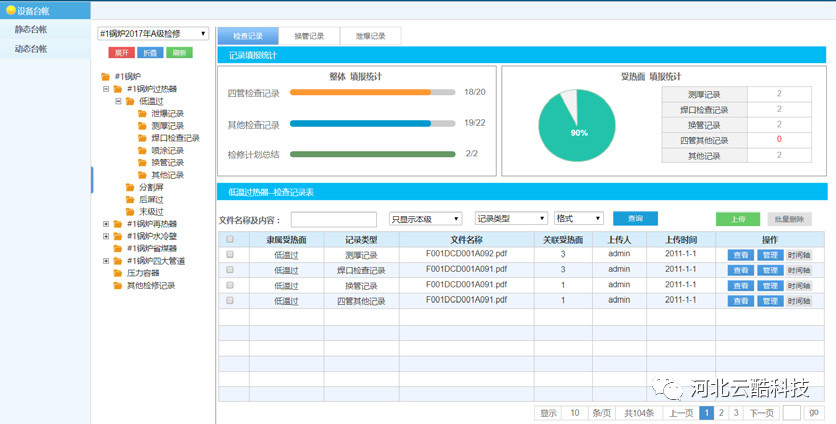Click the folder icon of 测厚记录 in tree

[x=142, y=126]
